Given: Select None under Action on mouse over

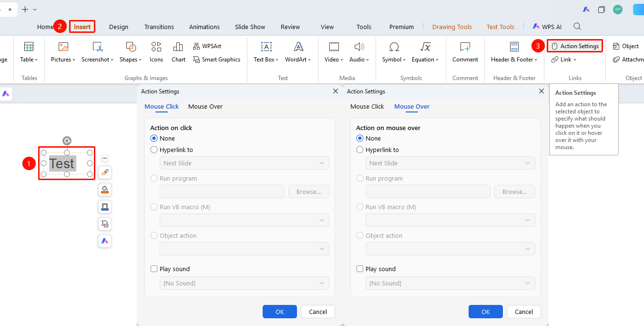Looking at the screenshot, I should 360,139.
